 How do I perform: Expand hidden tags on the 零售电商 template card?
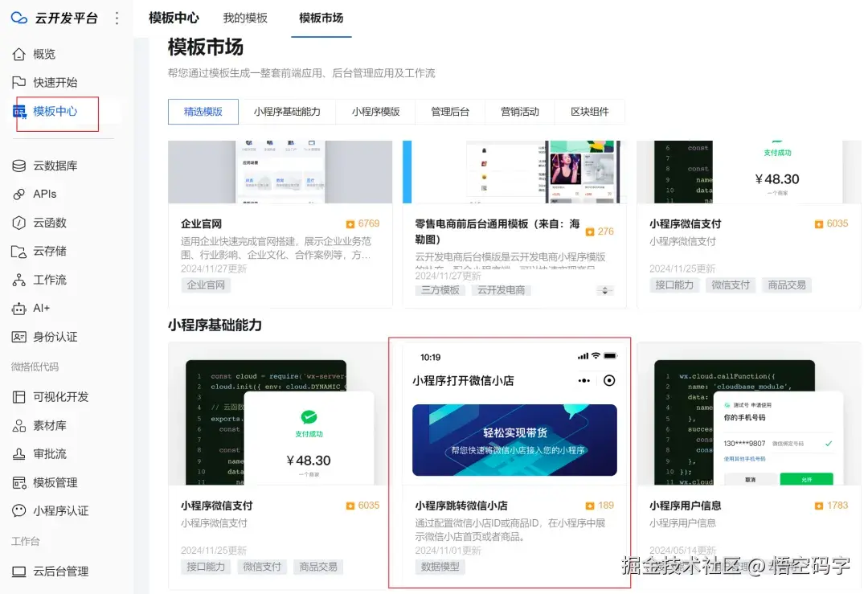click(604, 289)
